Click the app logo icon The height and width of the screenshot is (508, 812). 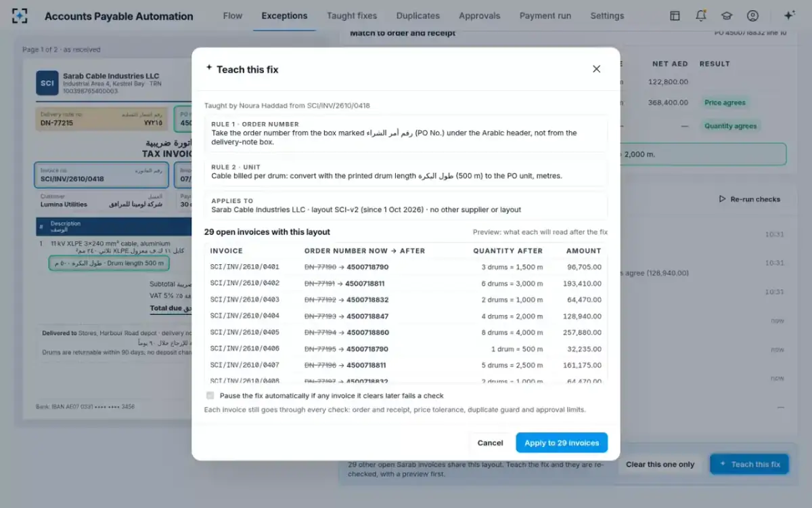point(20,16)
